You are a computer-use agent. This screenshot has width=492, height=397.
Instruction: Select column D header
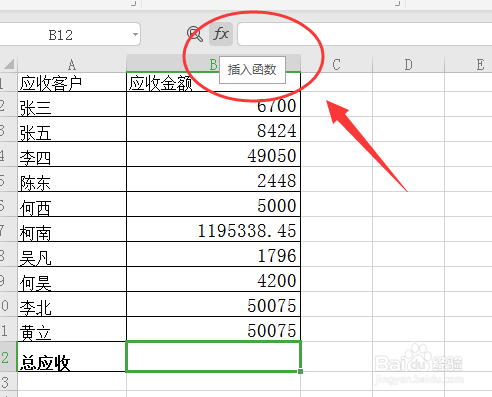click(x=408, y=64)
